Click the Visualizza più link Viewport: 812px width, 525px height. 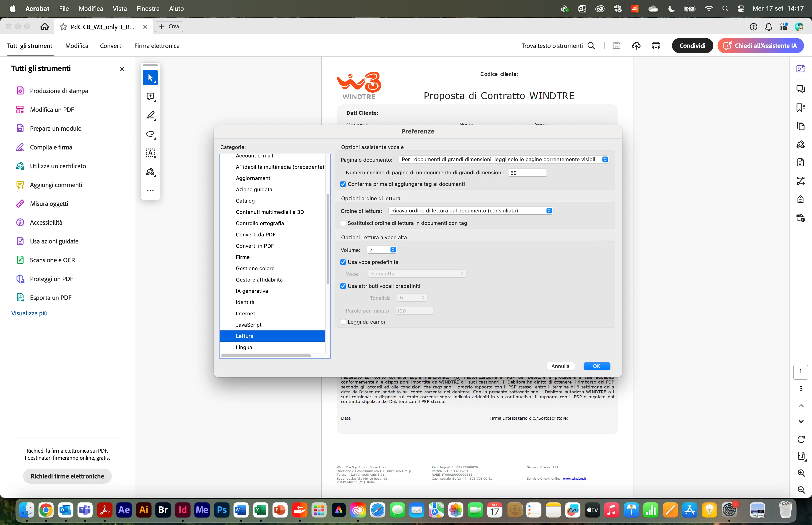pos(29,313)
